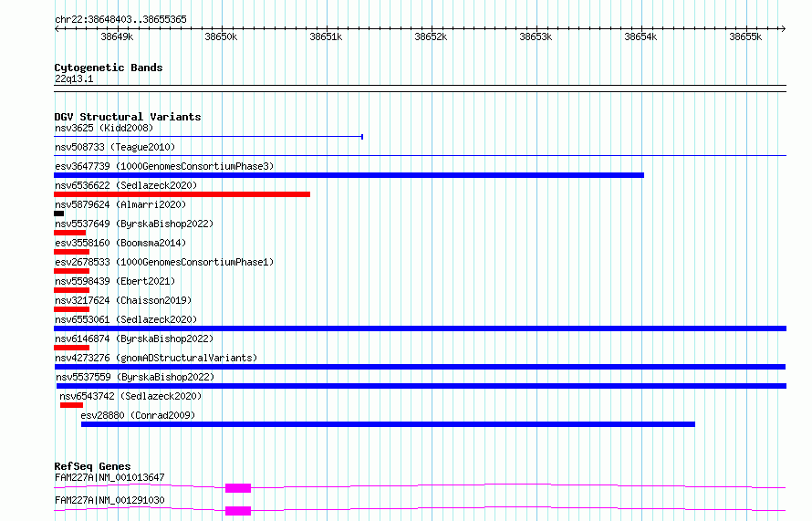Click the red bar of nsv6536622
Viewport: 812px width, 521px height.
182,194
